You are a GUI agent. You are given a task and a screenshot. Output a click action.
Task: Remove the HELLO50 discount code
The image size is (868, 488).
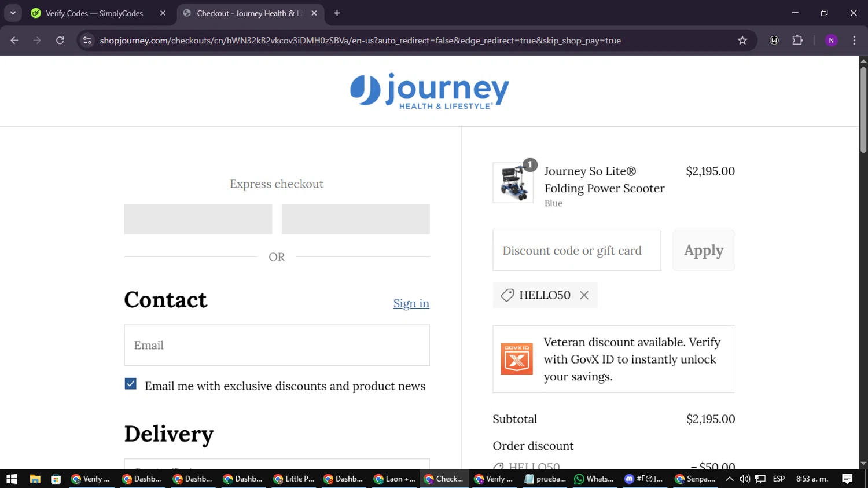coord(584,295)
